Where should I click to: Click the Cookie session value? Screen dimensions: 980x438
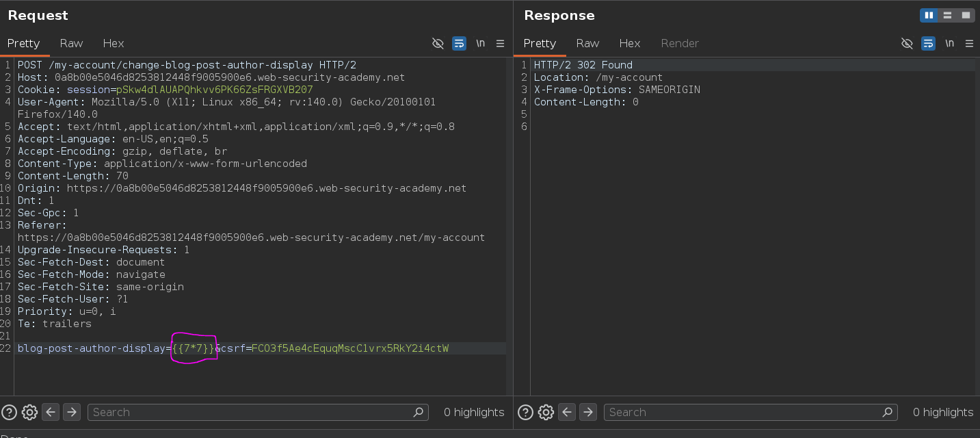pos(215,90)
